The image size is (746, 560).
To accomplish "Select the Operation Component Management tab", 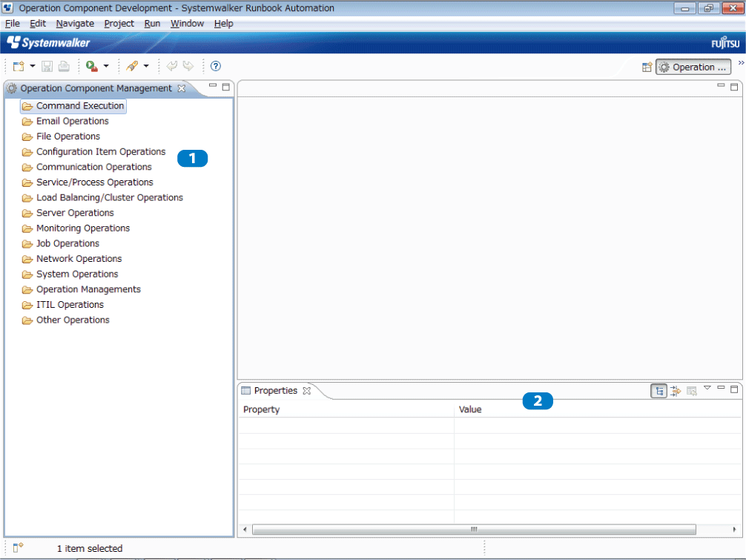I will pyautogui.click(x=96, y=88).
